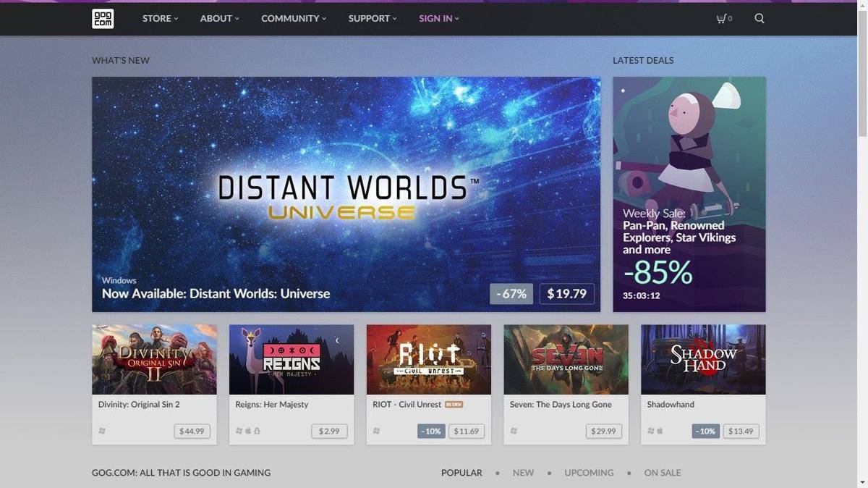868x488 pixels.
Task: Open the Weekly Sale -85% deal banner
Action: (689, 194)
